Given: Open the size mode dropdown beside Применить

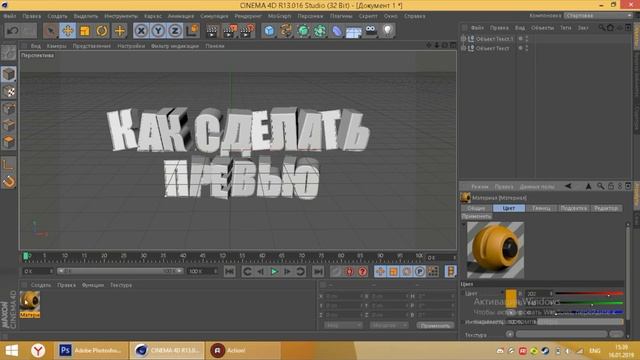Looking at the screenshot, I should [x=389, y=325].
